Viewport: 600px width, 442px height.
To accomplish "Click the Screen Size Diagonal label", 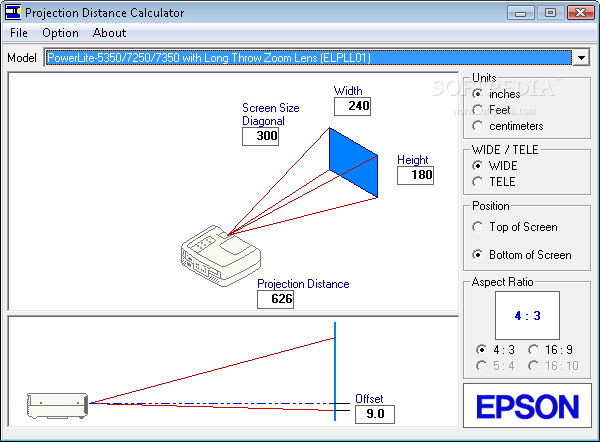I will pyautogui.click(x=271, y=114).
